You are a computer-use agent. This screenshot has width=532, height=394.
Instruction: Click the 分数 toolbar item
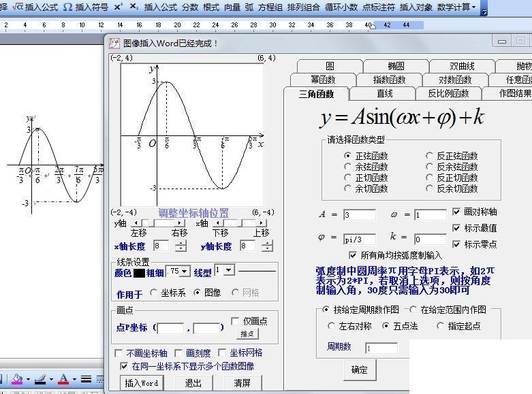(189, 7)
